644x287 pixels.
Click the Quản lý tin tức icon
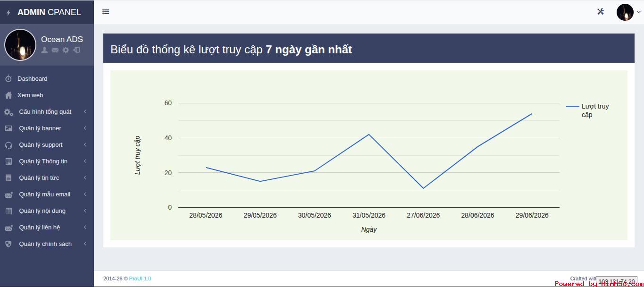click(x=8, y=178)
